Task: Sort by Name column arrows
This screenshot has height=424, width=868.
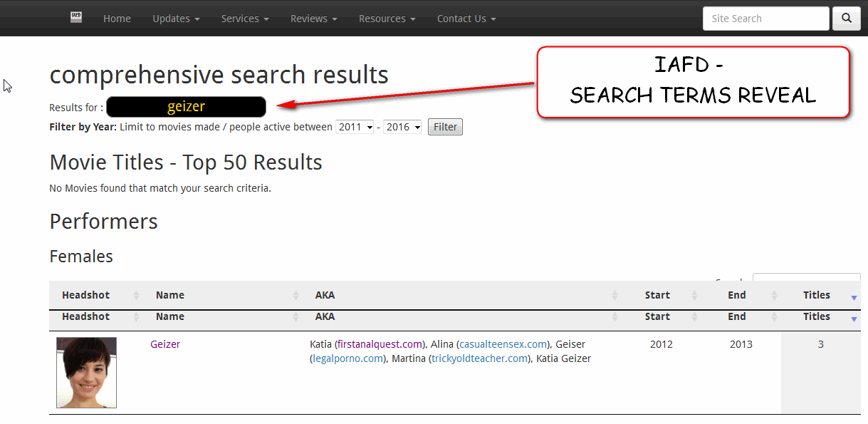Action: [x=296, y=296]
